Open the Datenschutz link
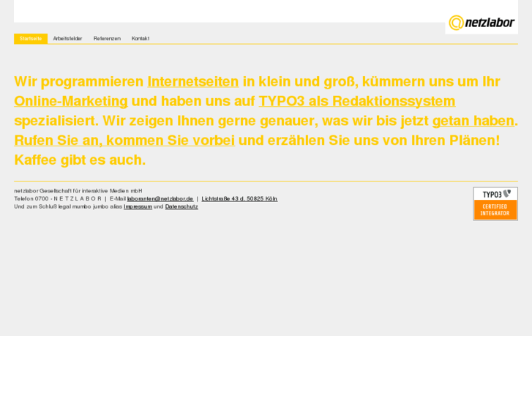This screenshot has width=532, height=399. [181, 206]
